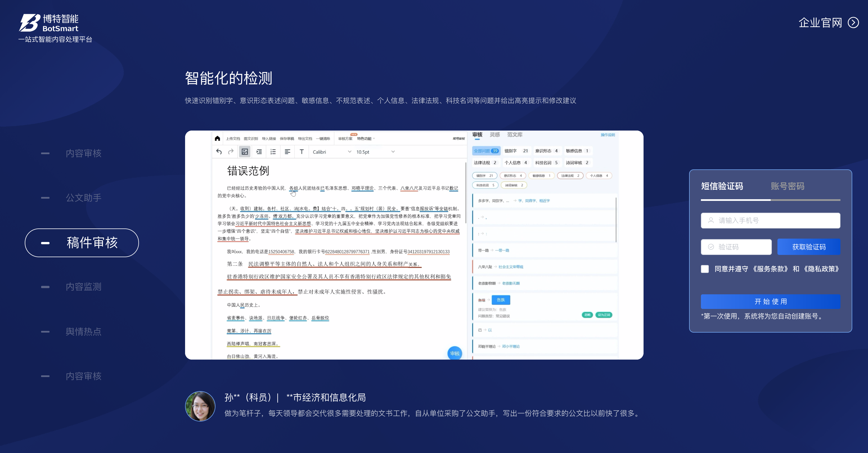Click the undo arrow in the preview editor
The width and height of the screenshot is (868, 453).
219,152
